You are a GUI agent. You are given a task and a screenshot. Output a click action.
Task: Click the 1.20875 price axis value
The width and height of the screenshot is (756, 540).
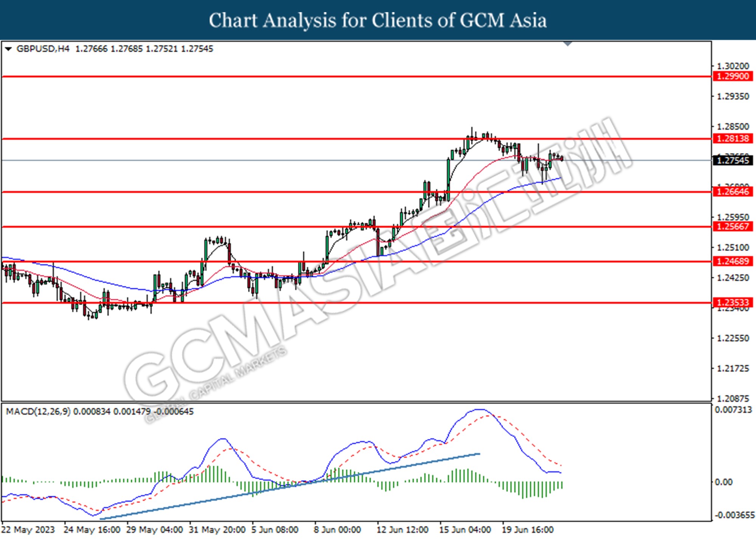733,399
